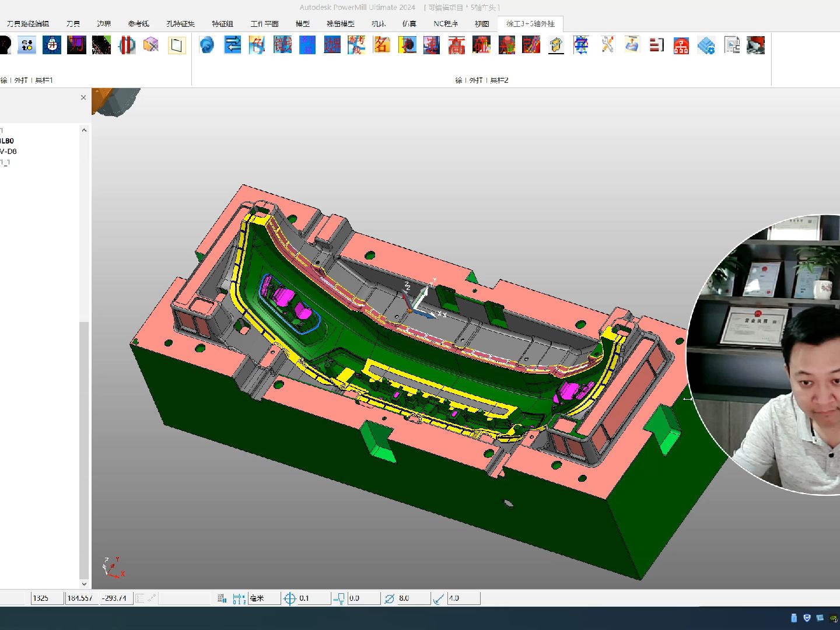
Task: Click the red 高 macro icon
Action: tap(456, 45)
